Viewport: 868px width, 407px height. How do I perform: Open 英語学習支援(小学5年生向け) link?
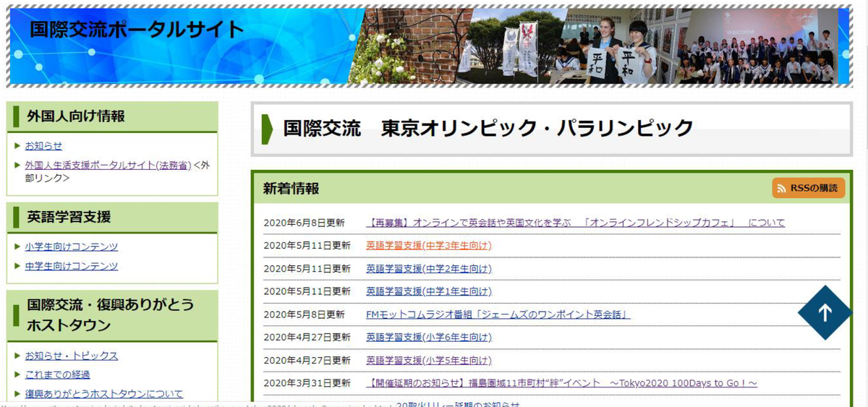428,360
